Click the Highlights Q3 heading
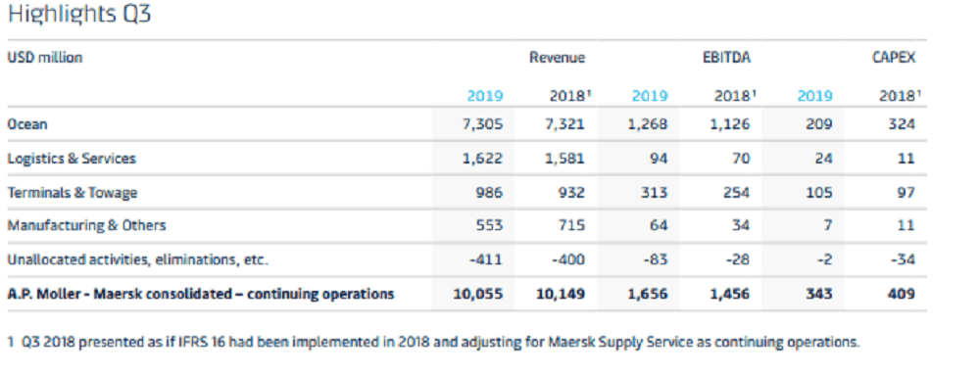Image resolution: width=980 pixels, height=375 pixels. coord(79,15)
